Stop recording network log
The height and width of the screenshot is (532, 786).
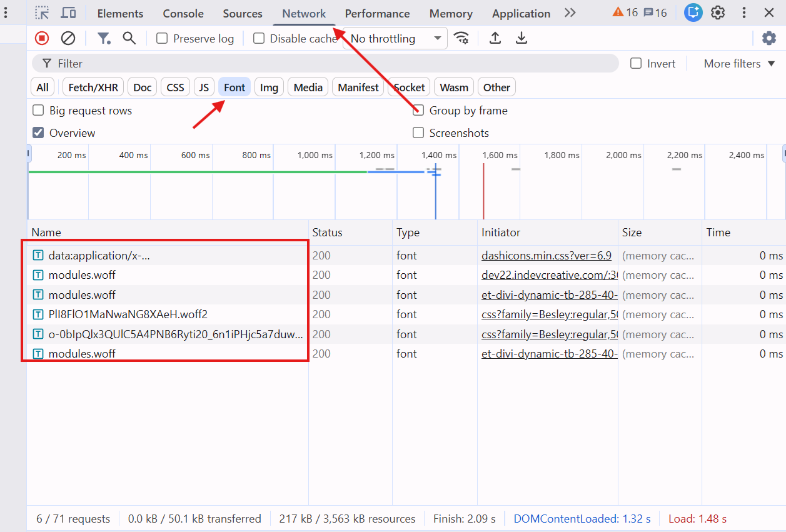[42, 39]
